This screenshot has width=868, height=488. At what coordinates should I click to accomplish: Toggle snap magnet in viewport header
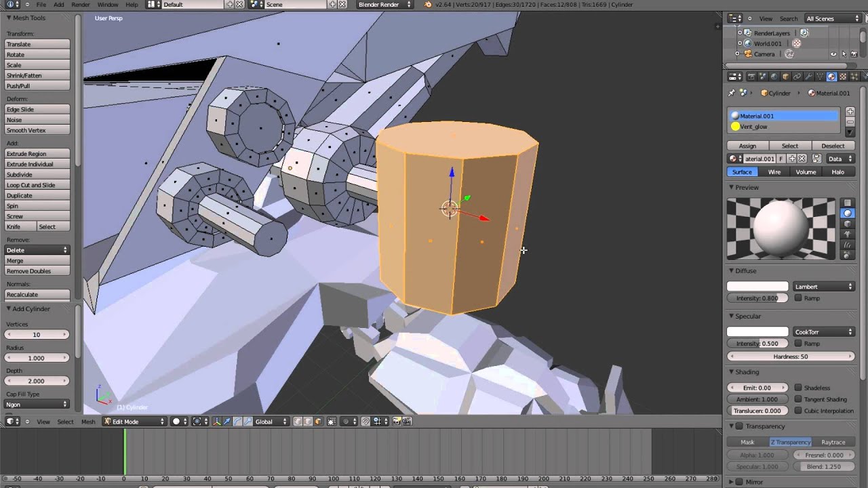pos(366,422)
